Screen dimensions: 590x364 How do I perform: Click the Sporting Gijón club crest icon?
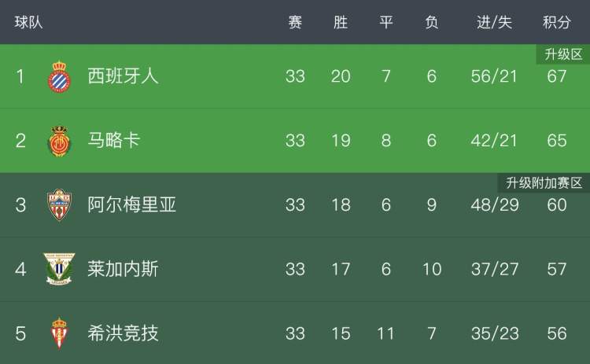coord(59,333)
